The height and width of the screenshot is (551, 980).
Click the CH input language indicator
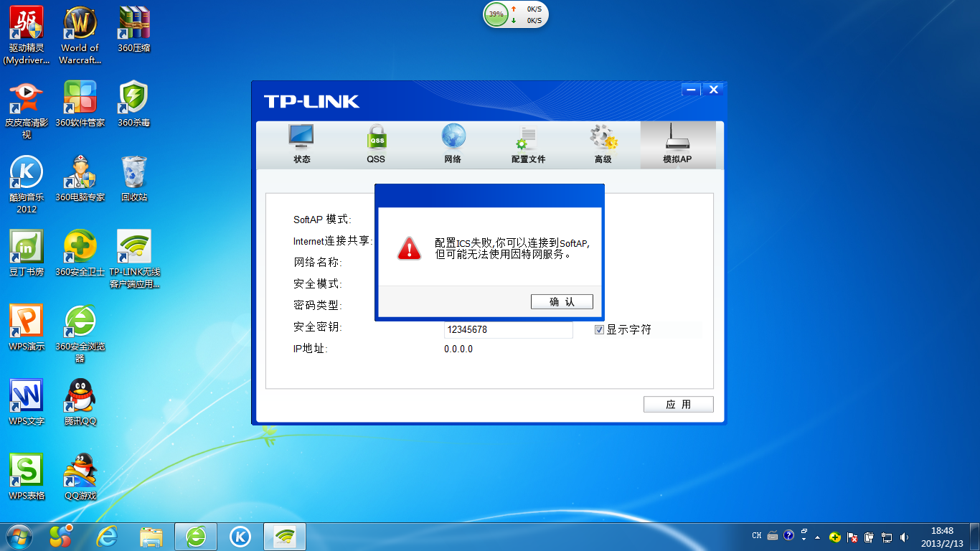click(757, 536)
